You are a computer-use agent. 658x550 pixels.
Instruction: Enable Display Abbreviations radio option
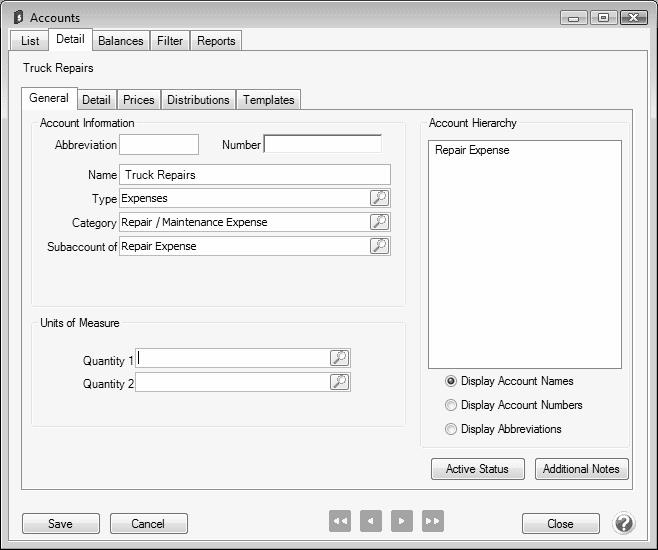[x=451, y=429]
